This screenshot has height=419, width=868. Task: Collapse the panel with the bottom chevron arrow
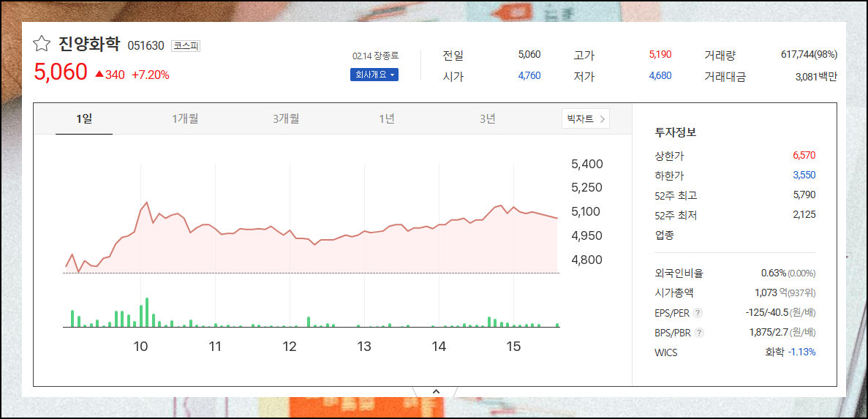[x=436, y=391]
